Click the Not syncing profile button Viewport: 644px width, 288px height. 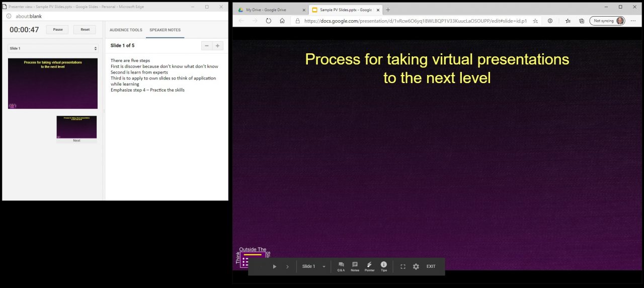coord(607,21)
